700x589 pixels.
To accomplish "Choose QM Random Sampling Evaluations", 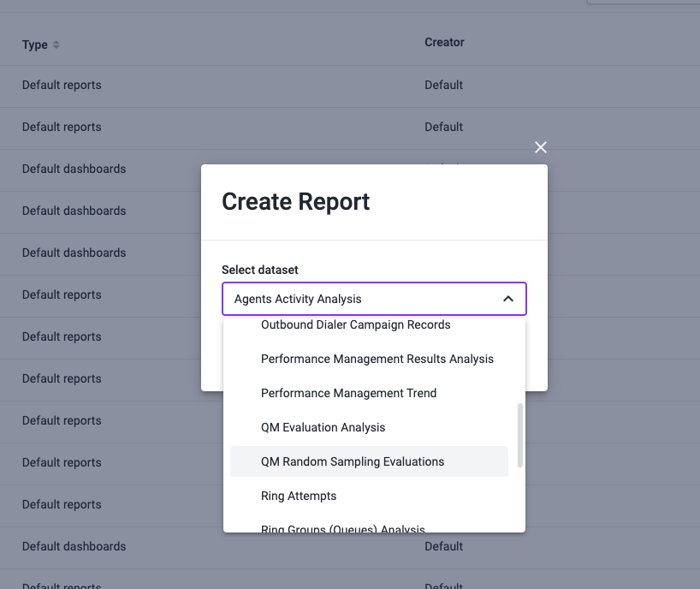I will 369,461.
